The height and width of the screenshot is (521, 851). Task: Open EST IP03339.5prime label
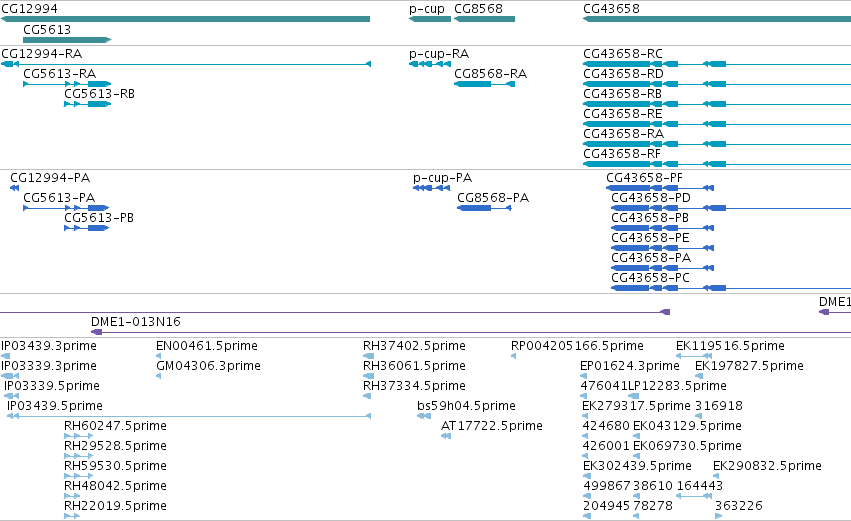point(52,386)
